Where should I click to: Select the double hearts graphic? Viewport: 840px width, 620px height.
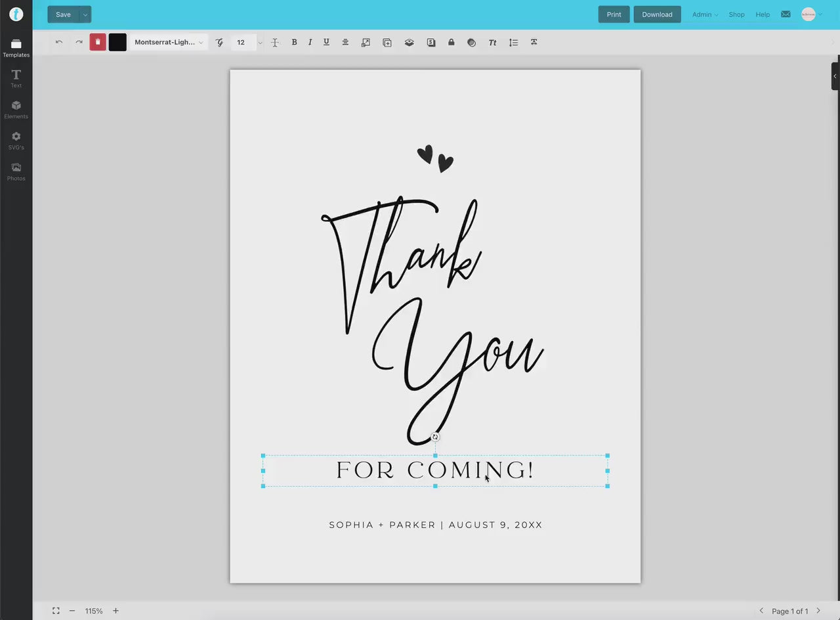(435, 158)
